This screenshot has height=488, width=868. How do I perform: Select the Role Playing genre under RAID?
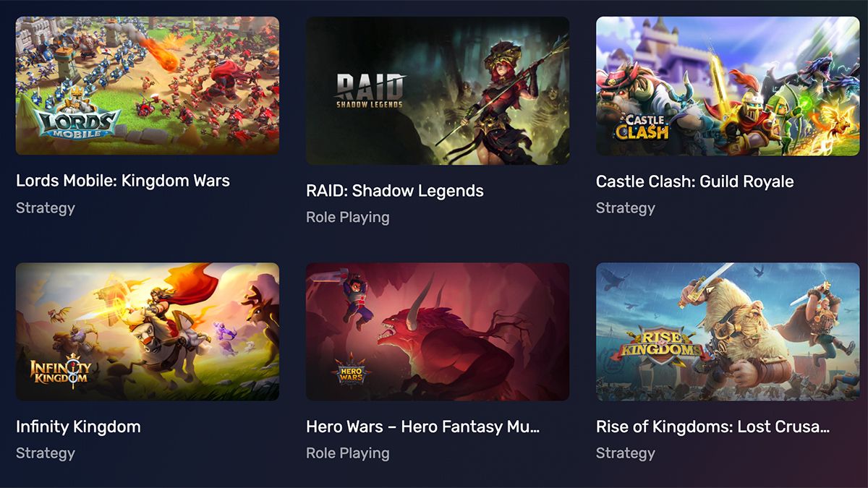[348, 218]
